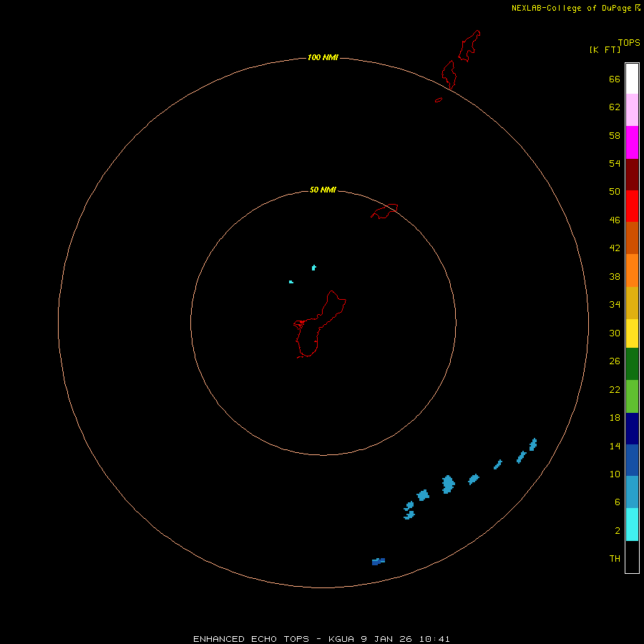The width and height of the screenshot is (644, 644).
Task: Click the "TH" threshold label
Action: [615, 559]
